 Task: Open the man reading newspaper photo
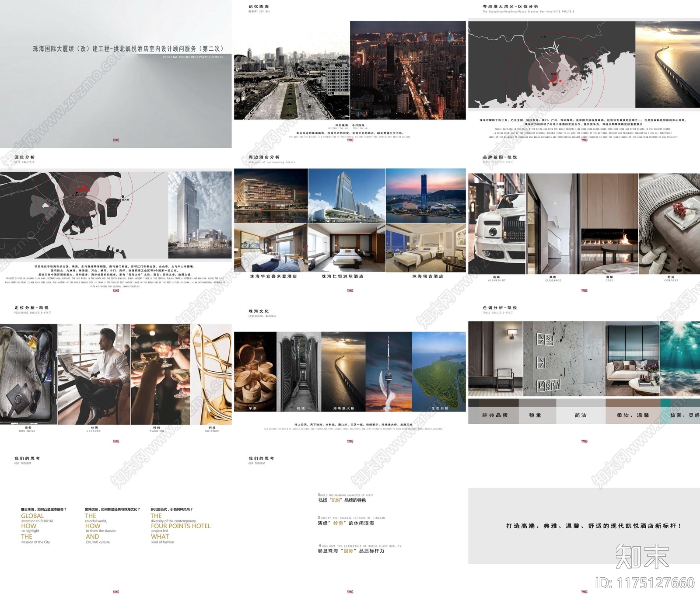tap(94, 374)
